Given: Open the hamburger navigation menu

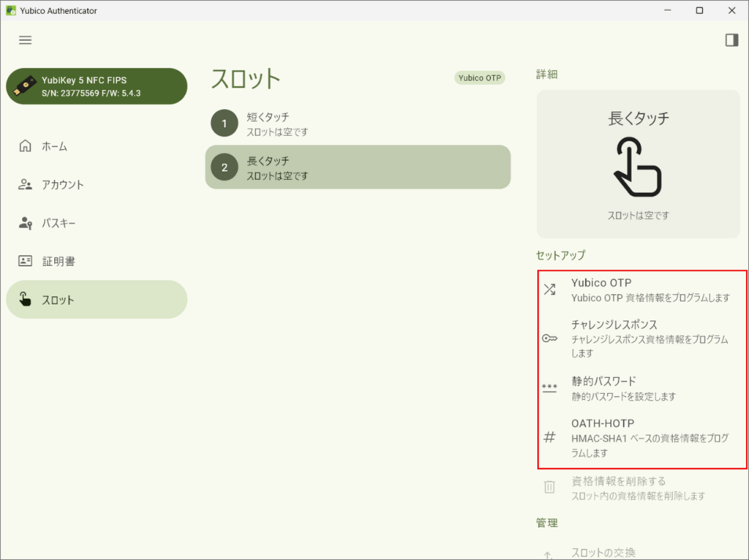Looking at the screenshot, I should 26,40.
